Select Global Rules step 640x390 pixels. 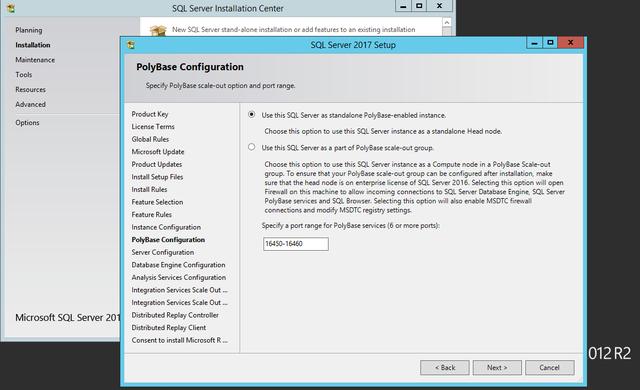(x=150, y=140)
